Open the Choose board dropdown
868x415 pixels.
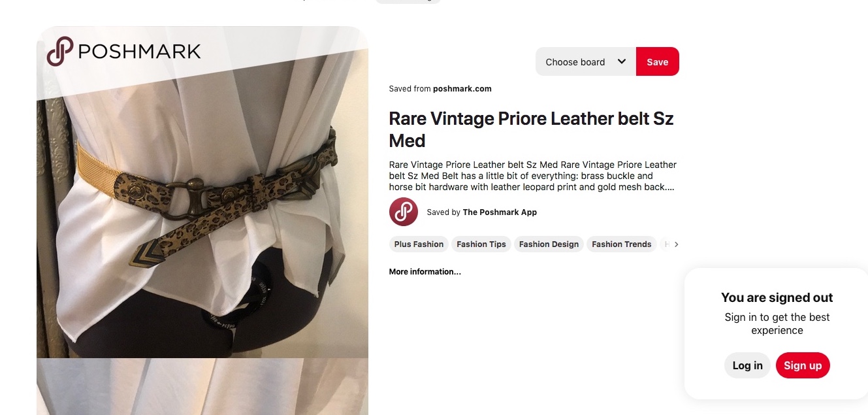click(586, 61)
